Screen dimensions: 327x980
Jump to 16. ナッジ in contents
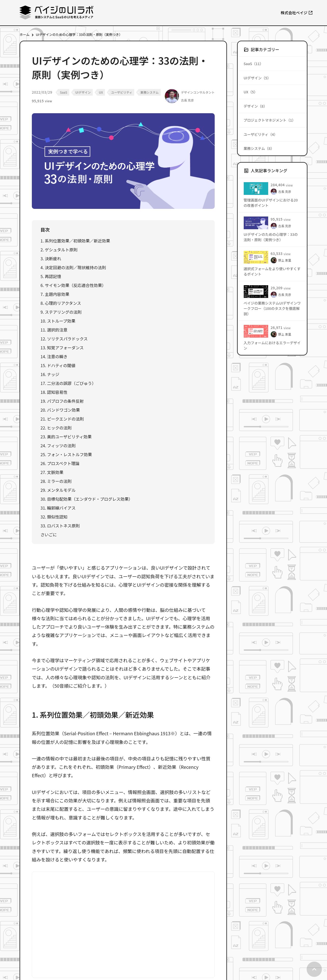[50, 374]
